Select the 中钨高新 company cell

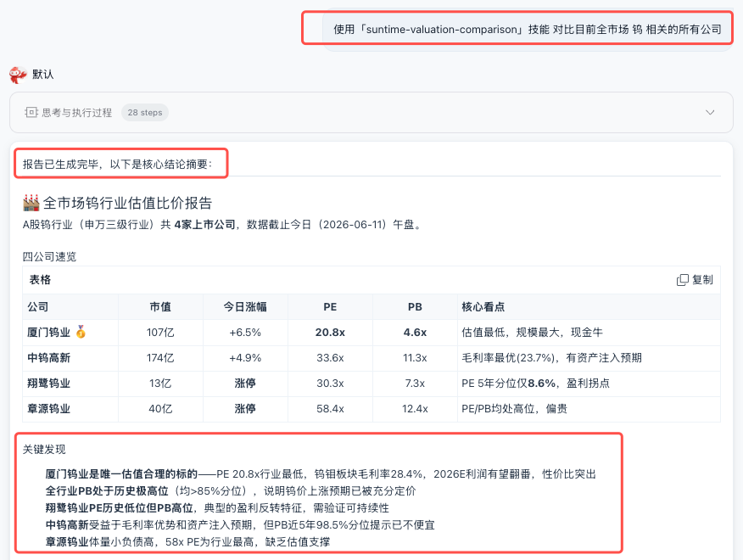click(x=70, y=358)
